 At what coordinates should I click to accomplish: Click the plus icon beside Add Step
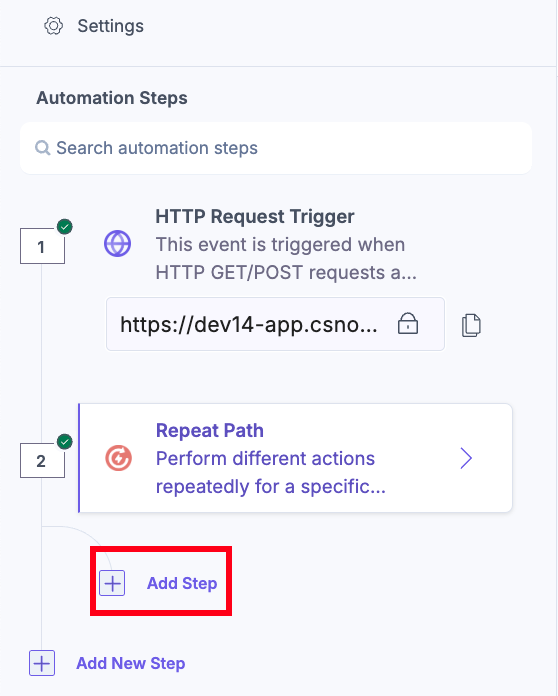tap(112, 583)
